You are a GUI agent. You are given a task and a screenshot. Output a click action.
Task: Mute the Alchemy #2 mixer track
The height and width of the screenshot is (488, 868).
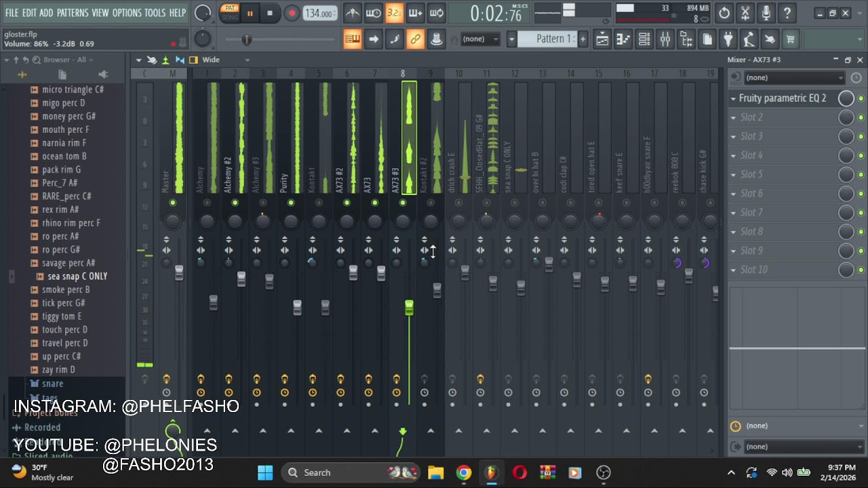(x=235, y=203)
